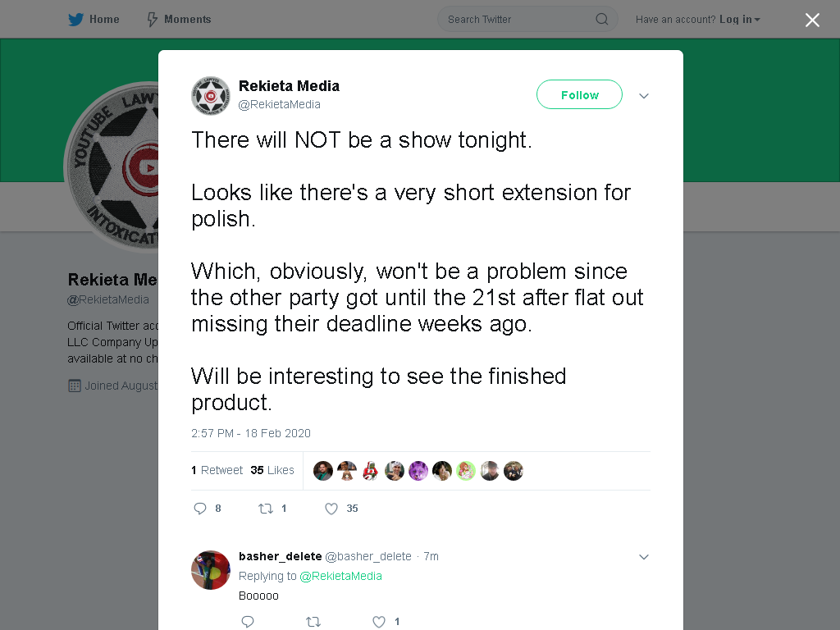The height and width of the screenshot is (630, 840).
Task: Expand the tweet options chevron beside Follow
Action: tap(643, 96)
